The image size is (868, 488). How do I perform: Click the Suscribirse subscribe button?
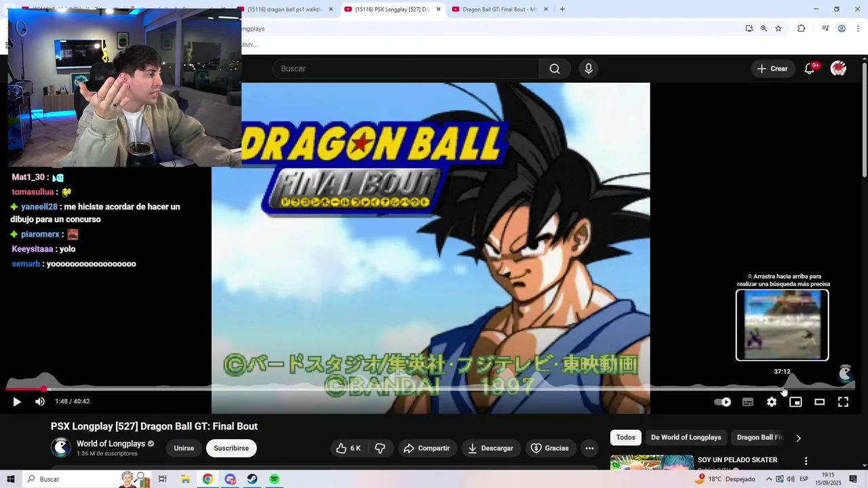(231, 448)
